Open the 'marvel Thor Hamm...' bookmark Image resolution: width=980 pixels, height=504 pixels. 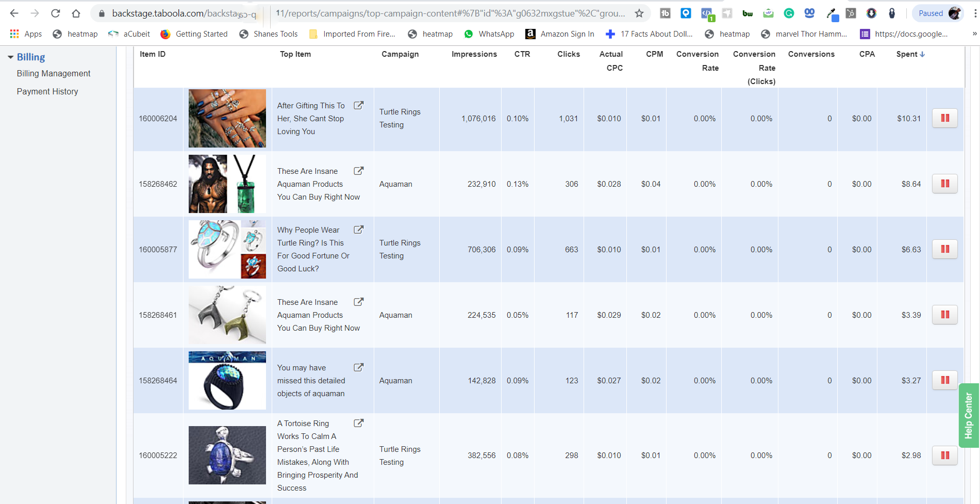pyautogui.click(x=804, y=34)
